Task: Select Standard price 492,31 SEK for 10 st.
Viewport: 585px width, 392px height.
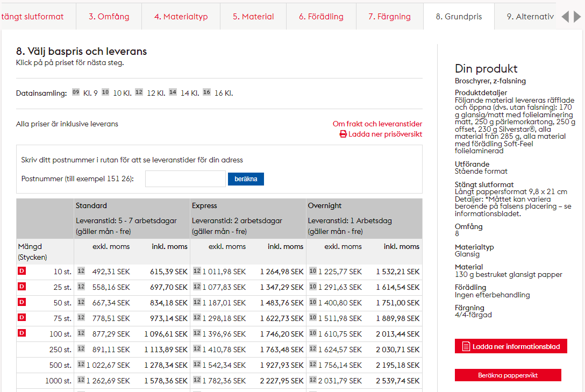Action: pos(111,272)
